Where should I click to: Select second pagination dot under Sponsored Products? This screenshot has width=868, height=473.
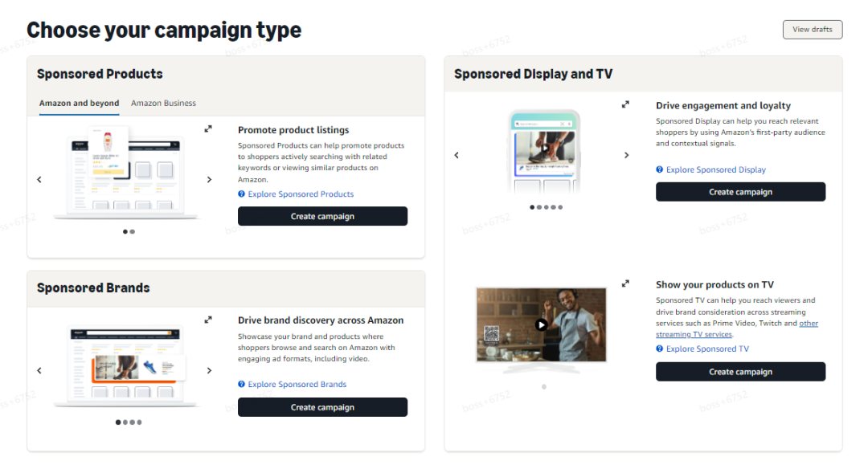click(x=133, y=231)
